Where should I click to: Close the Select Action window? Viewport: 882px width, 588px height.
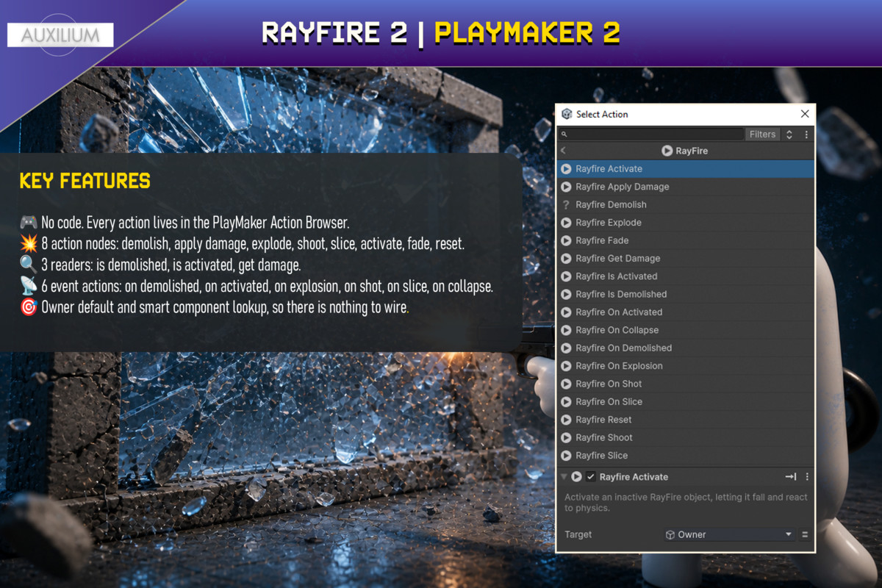pos(805,114)
